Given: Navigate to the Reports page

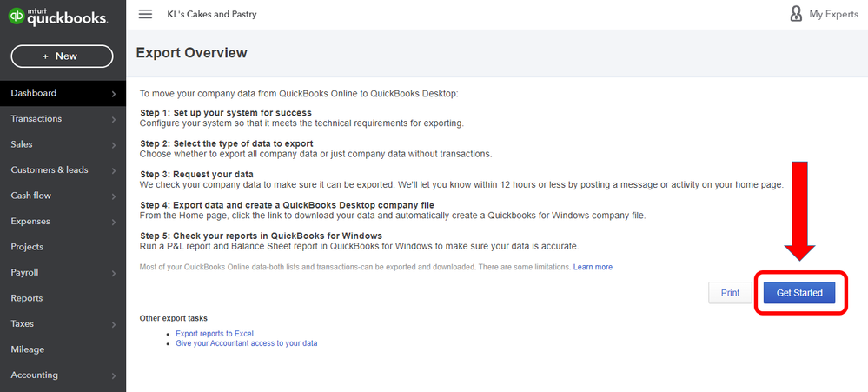Looking at the screenshot, I should pyautogui.click(x=27, y=298).
